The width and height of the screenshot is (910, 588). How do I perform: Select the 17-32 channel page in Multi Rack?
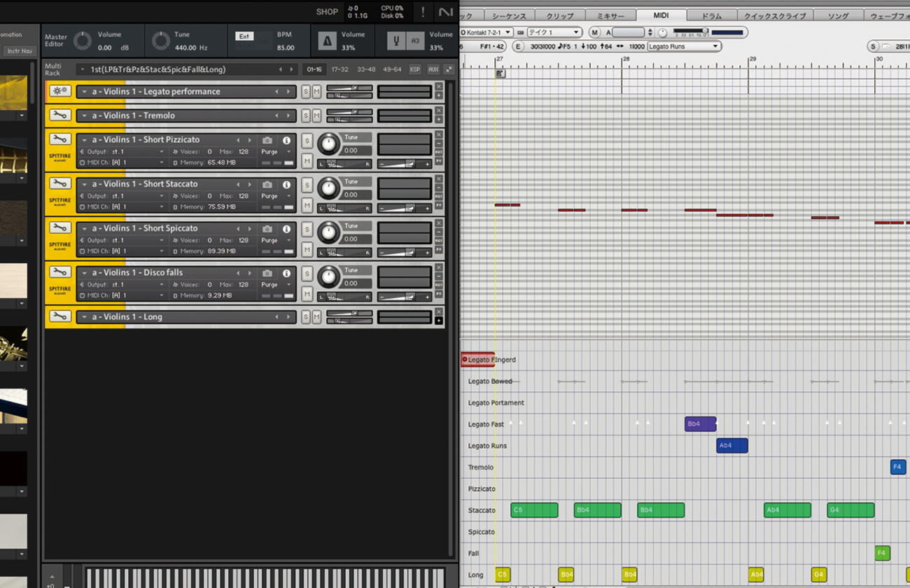click(339, 70)
